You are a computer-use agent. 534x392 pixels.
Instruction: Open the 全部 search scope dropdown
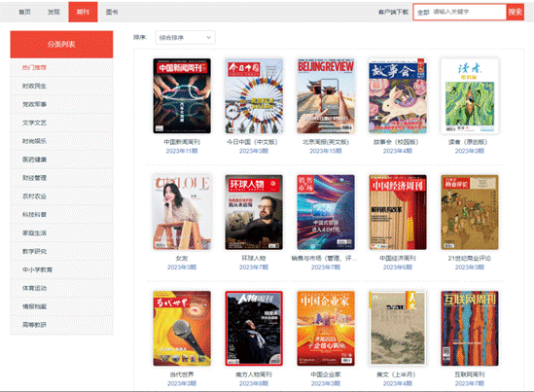tap(423, 13)
